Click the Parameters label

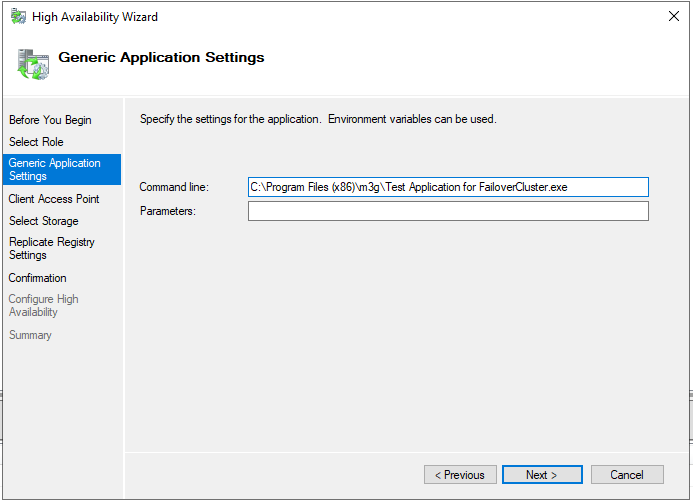click(168, 211)
